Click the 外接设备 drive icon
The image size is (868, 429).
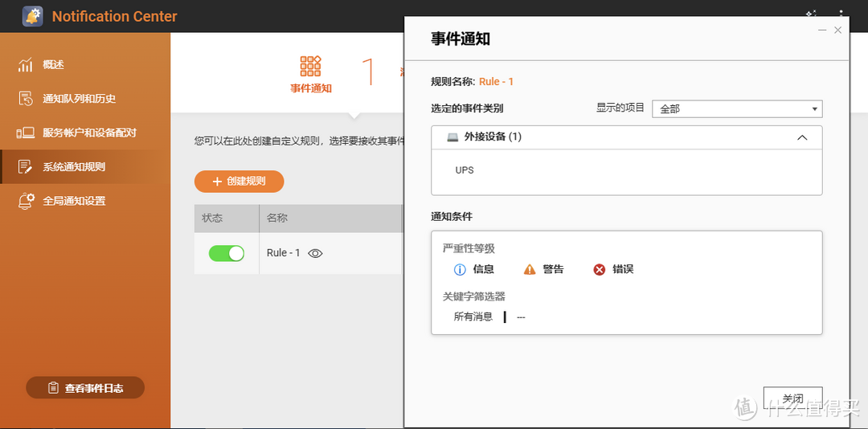tap(452, 137)
